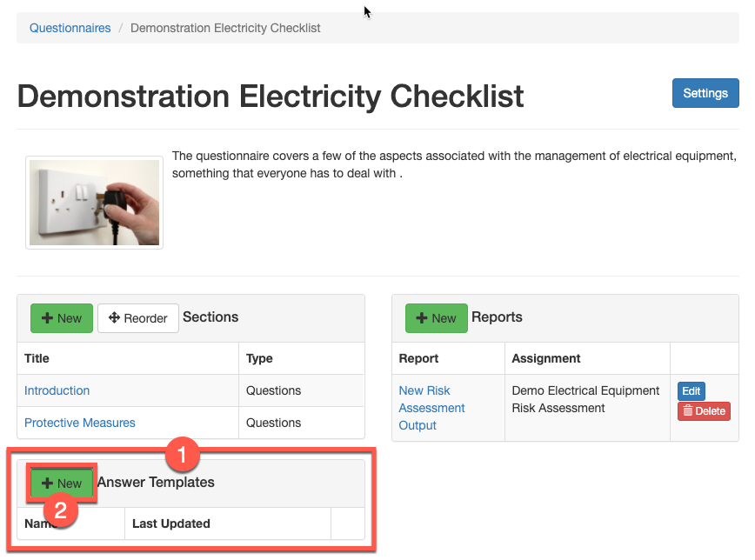
Task: Click Demonstration Electricity Checklist breadcrumb item
Action: (x=225, y=28)
